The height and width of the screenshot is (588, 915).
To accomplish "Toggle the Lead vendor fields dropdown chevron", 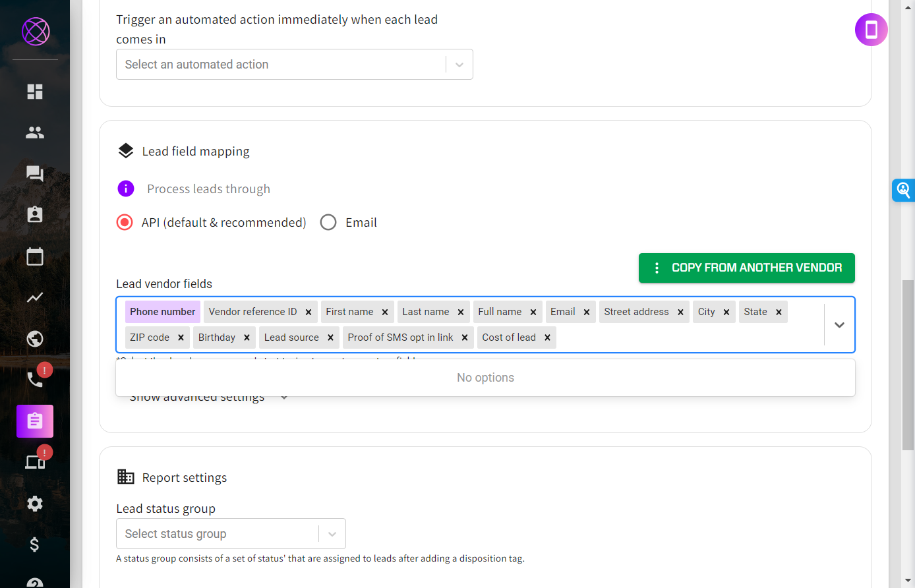I will point(839,325).
